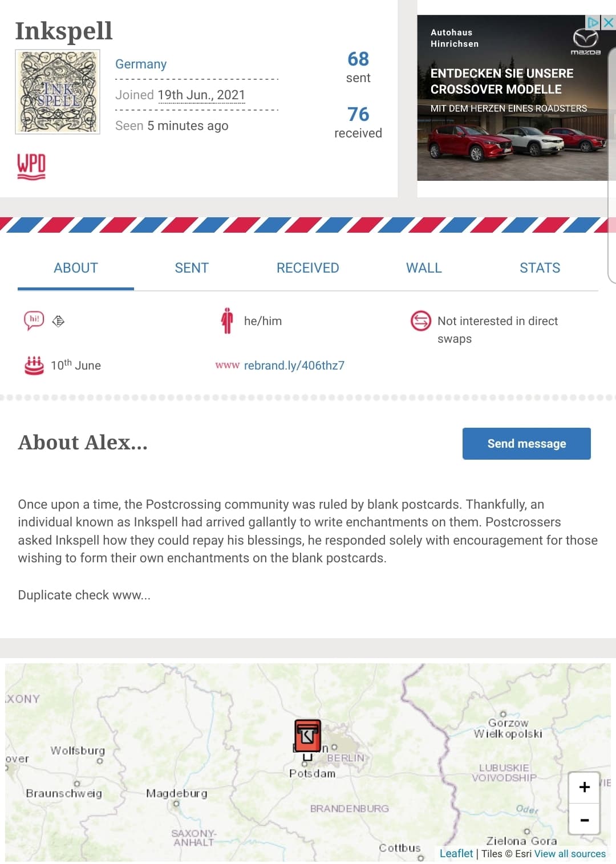
Task: Click the 'hi!' speech bubble icon
Action: 34,320
